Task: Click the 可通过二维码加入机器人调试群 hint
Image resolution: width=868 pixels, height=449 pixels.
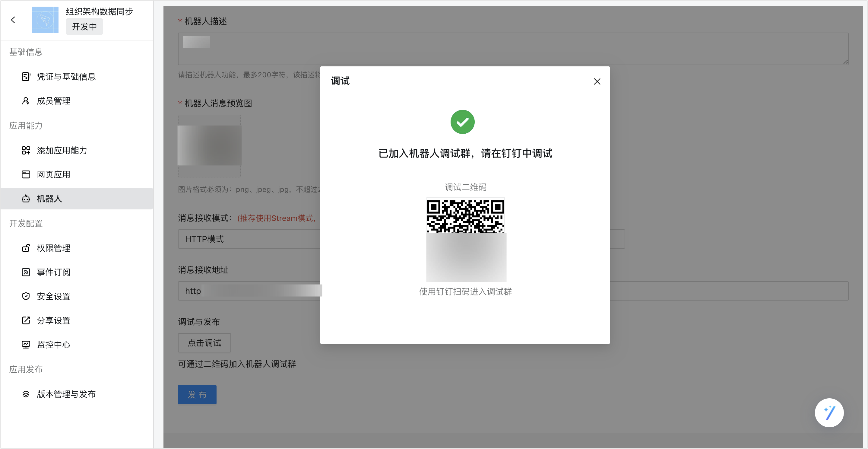Action: (x=237, y=364)
